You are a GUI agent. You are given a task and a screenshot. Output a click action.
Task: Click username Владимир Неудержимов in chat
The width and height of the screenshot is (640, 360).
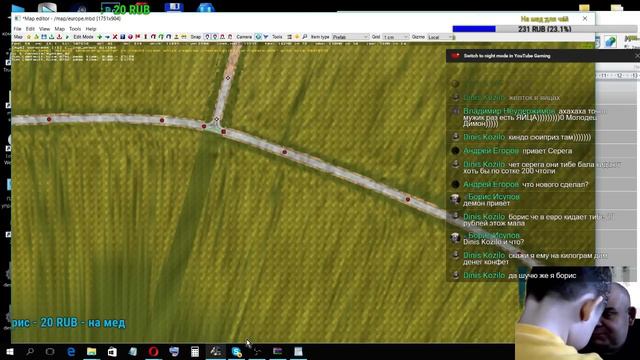point(509,111)
